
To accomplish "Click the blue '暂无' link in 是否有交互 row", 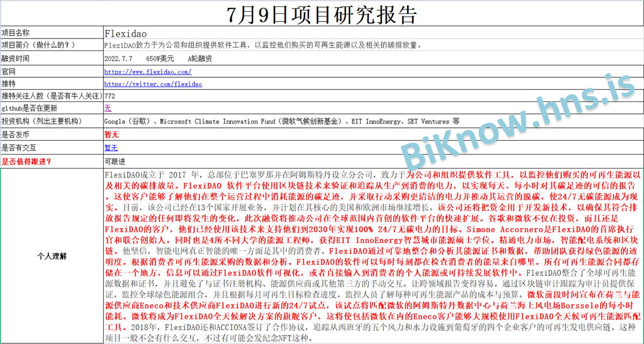I will tap(111, 148).
